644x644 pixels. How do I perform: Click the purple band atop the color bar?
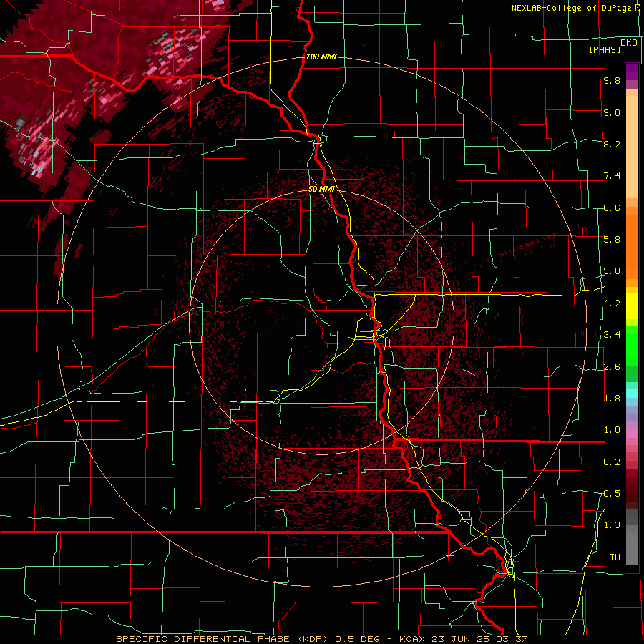[632, 72]
